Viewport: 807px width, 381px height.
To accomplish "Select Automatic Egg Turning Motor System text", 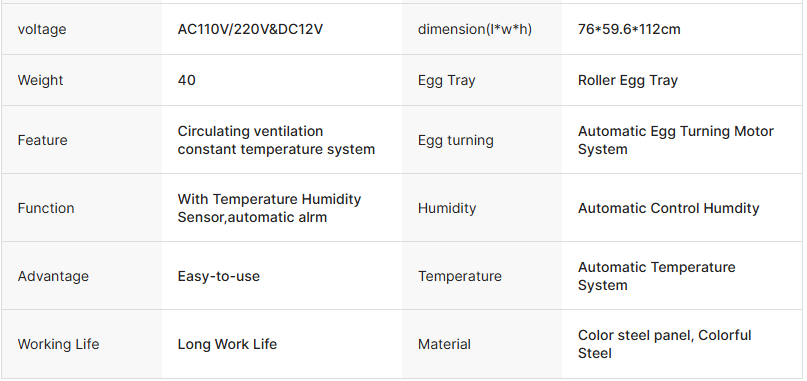I will (675, 140).
